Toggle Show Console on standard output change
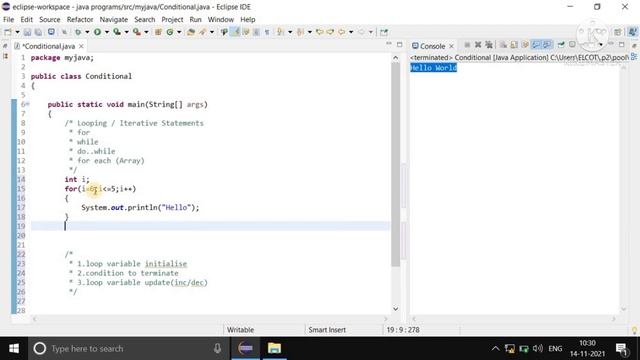This screenshot has width=640, height=360. coord(536,44)
